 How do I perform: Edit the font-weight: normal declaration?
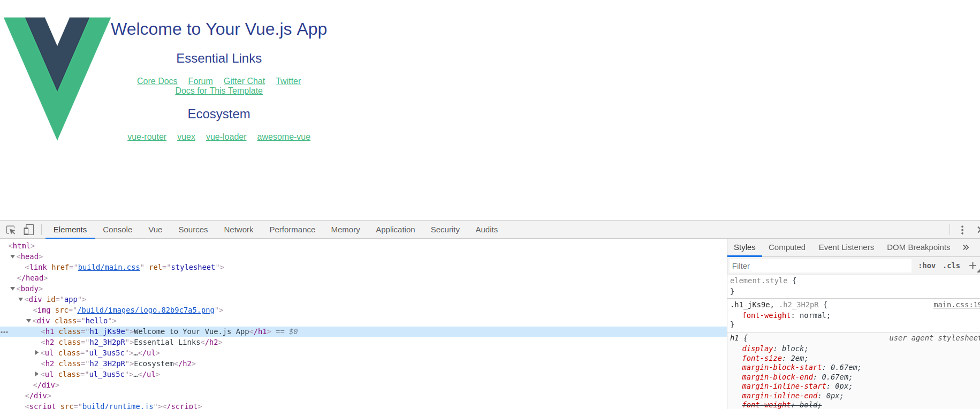pos(786,315)
